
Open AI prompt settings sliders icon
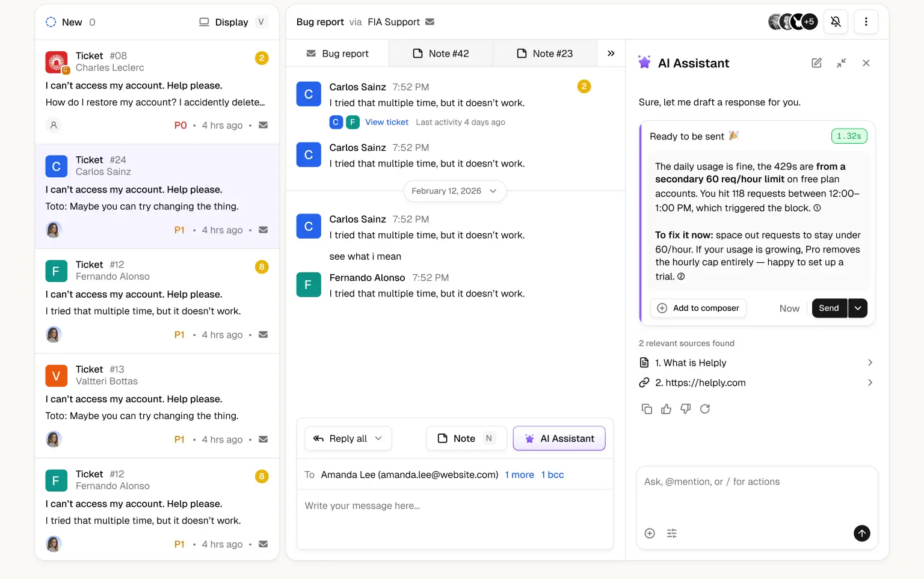pyautogui.click(x=672, y=533)
